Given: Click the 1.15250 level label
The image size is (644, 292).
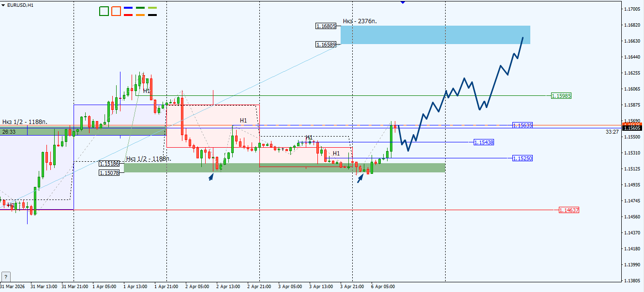Looking at the screenshot, I should pyautogui.click(x=523, y=158).
